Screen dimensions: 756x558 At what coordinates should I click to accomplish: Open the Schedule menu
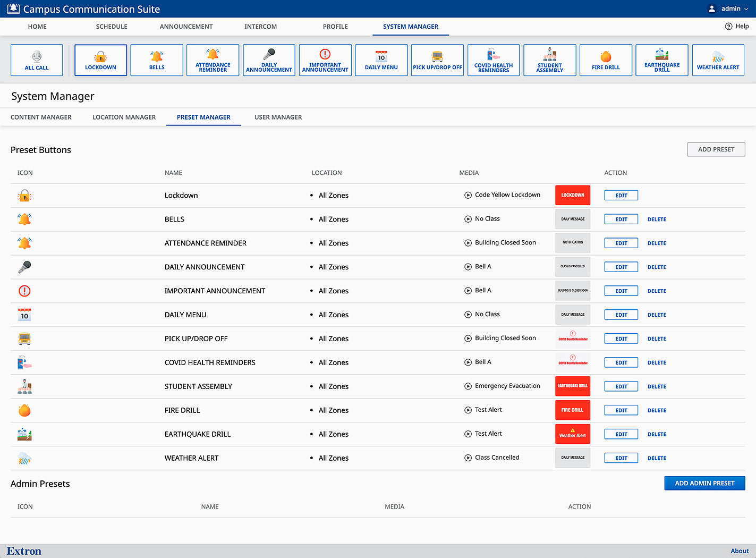click(112, 27)
